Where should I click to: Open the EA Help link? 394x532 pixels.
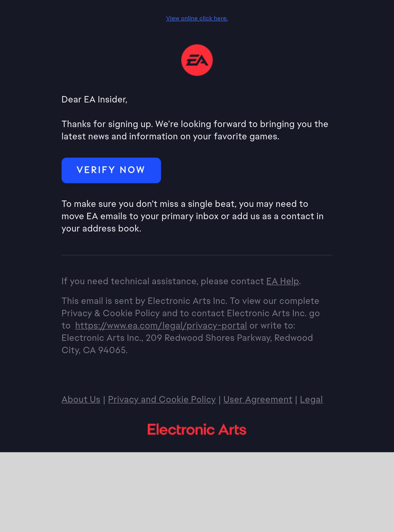(282, 281)
